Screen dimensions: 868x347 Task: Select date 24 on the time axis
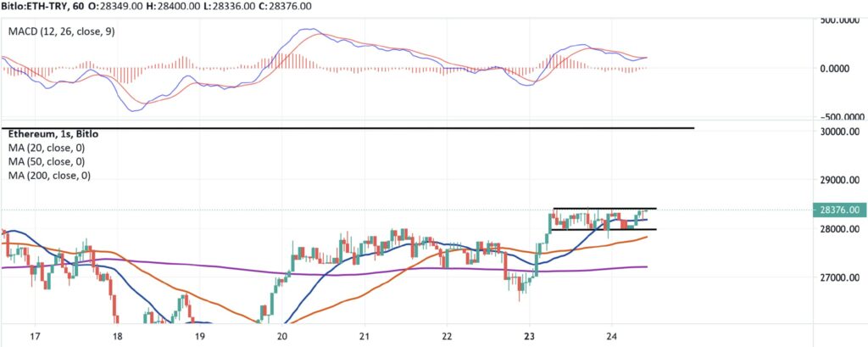click(611, 337)
